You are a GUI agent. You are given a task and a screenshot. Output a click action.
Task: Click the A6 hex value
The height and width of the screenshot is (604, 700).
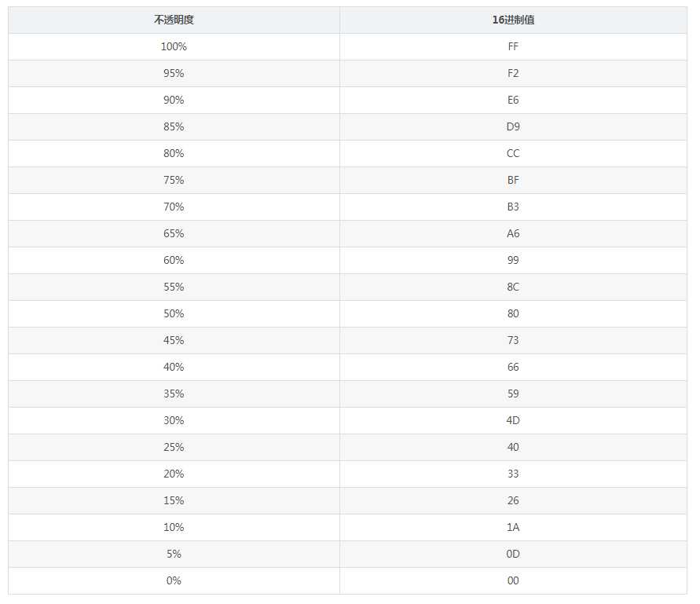pyautogui.click(x=513, y=234)
